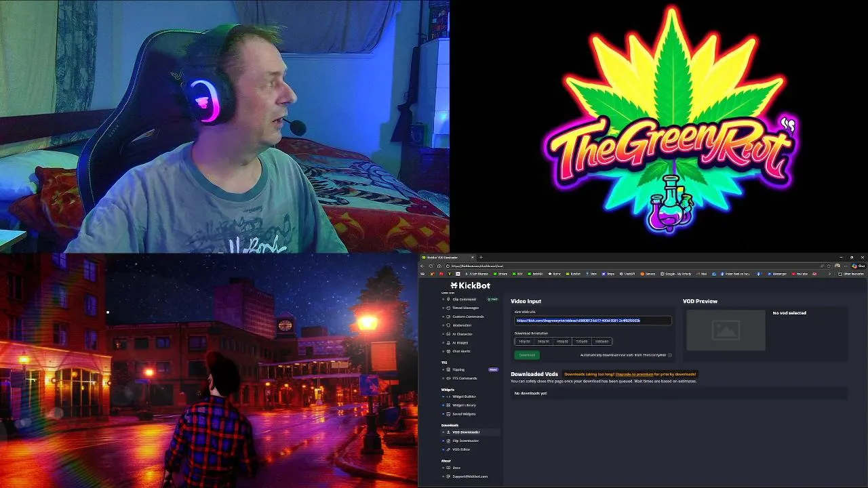Open the Other favorites bookmarks folder
This screenshot has height=488, width=868.
point(852,274)
